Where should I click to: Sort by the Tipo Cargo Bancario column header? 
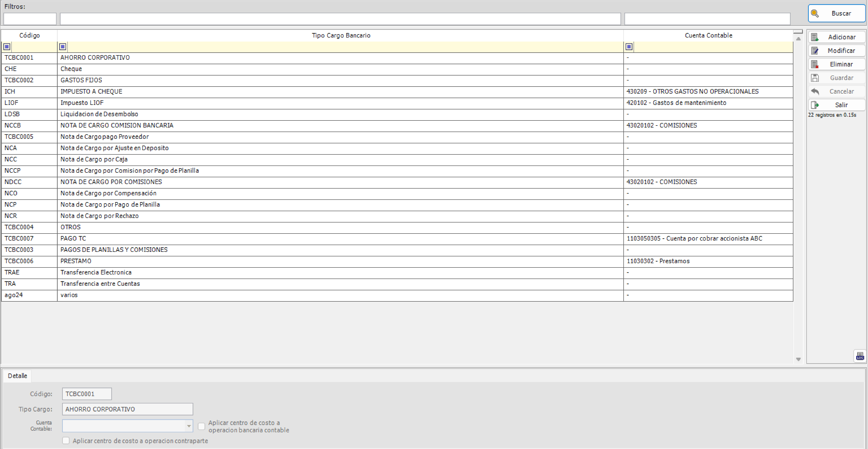pos(340,35)
